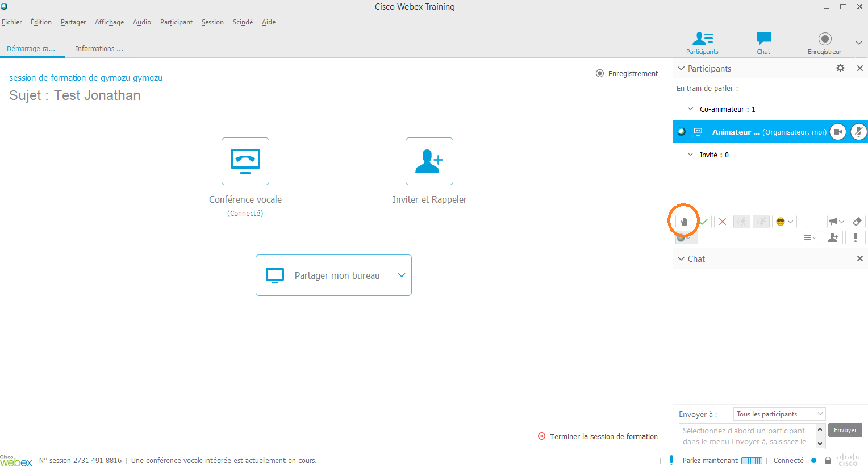Open the Fichier menu
The image size is (868, 476).
tap(11, 22)
